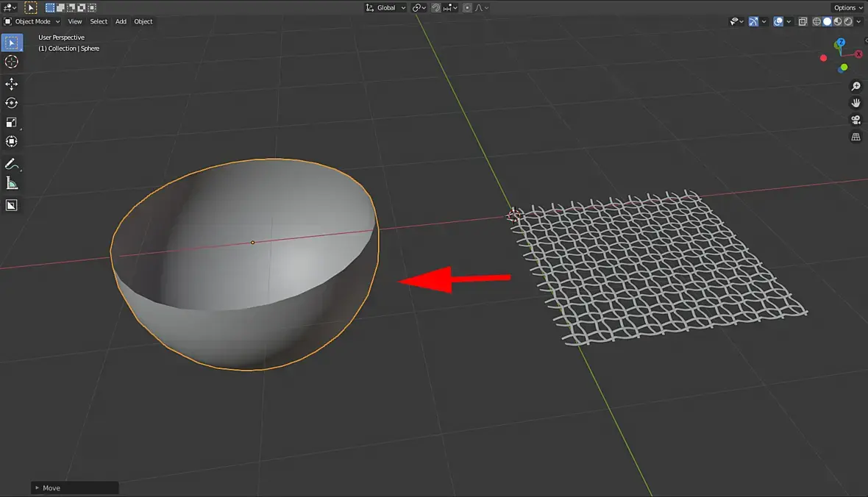Pick the Scale tool
This screenshot has width=868, height=497.
coord(12,122)
